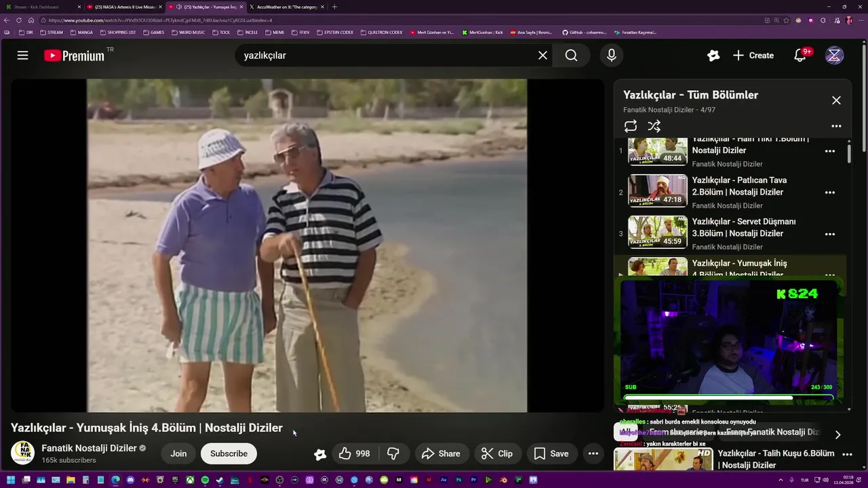Like the video showing 998 likes
Viewport: 868px width, 488px height.
pyautogui.click(x=355, y=453)
